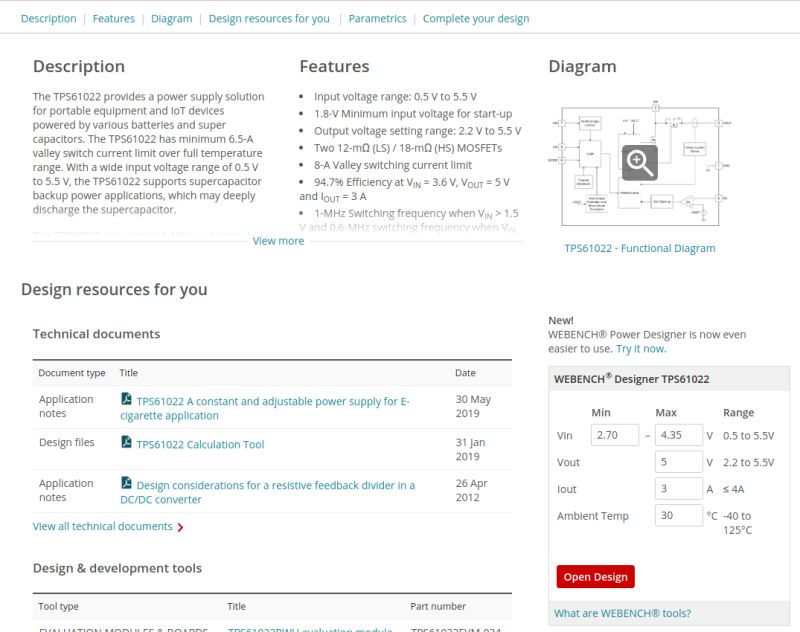The height and width of the screenshot is (632, 800).
Task: Jump to the Features section tab
Action: coord(114,19)
